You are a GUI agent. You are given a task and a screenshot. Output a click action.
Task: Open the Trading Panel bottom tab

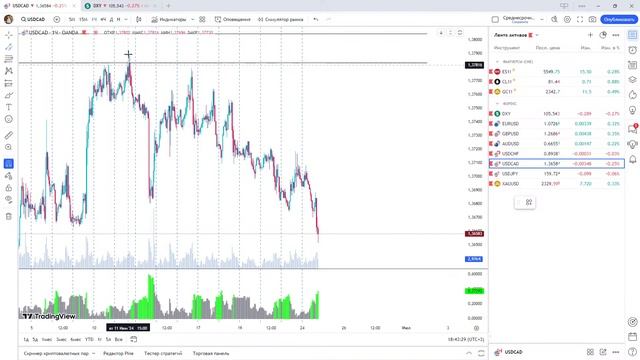click(211, 353)
